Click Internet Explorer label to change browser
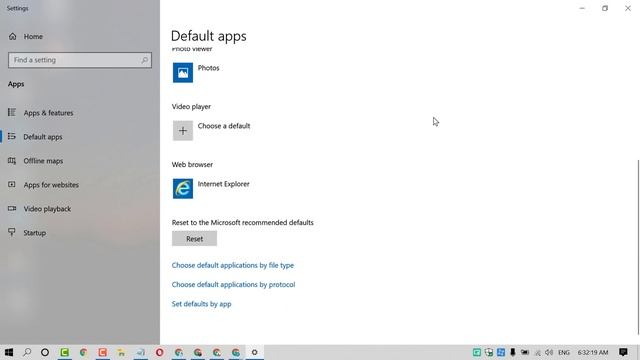Viewport: 640px width, 360px height. [x=223, y=184]
